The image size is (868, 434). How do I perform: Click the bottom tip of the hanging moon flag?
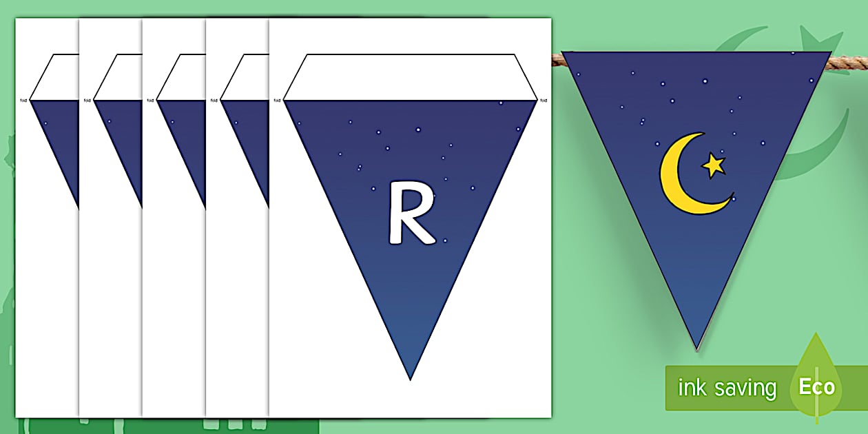pyautogui.click(x=697, y=347)
